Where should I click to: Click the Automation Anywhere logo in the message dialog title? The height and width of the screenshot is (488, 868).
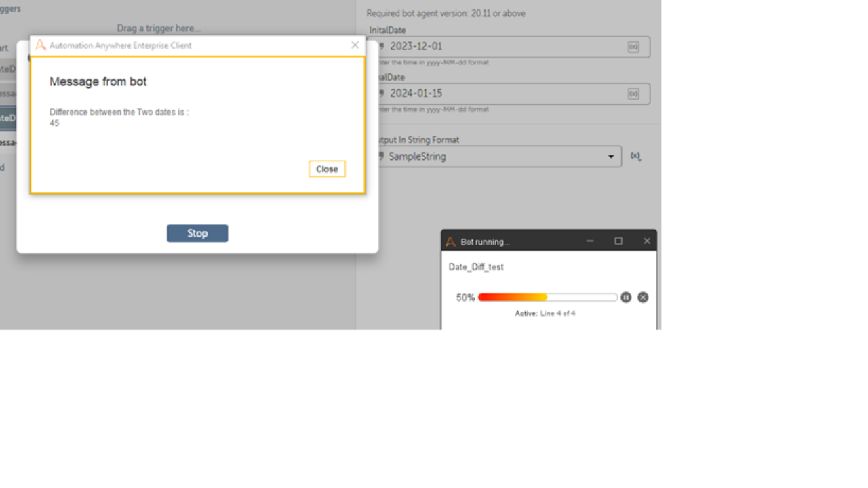[x=41, y=45]
